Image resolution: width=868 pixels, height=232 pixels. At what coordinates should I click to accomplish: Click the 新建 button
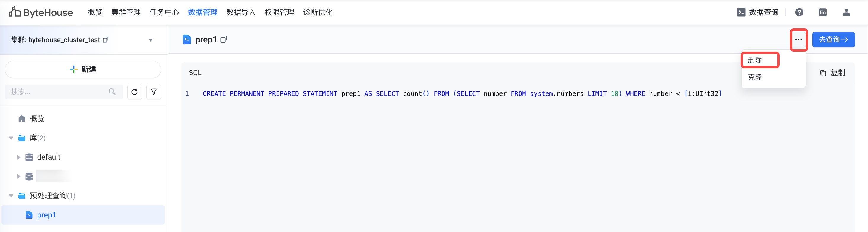[83, 69]
